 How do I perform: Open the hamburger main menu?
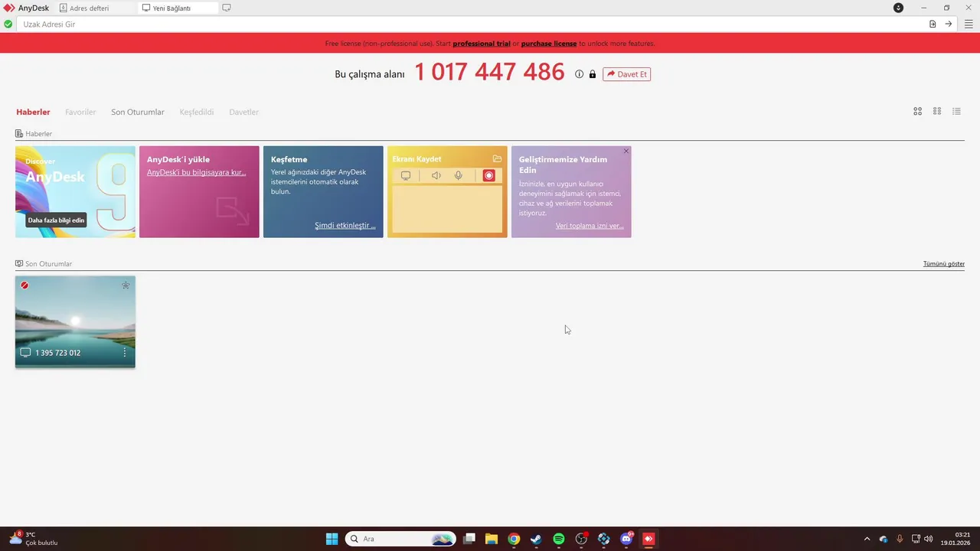point(969,24)
